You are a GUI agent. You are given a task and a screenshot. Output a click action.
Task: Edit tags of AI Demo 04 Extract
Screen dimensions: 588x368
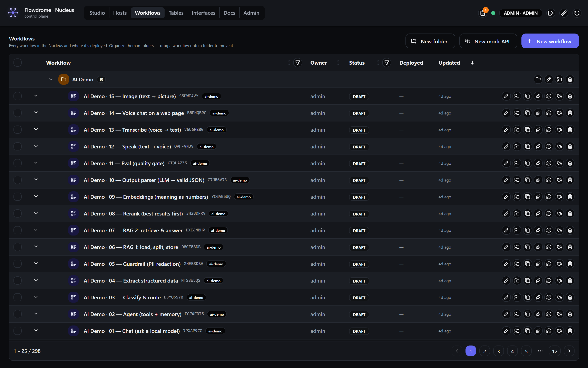coord(559,281)
